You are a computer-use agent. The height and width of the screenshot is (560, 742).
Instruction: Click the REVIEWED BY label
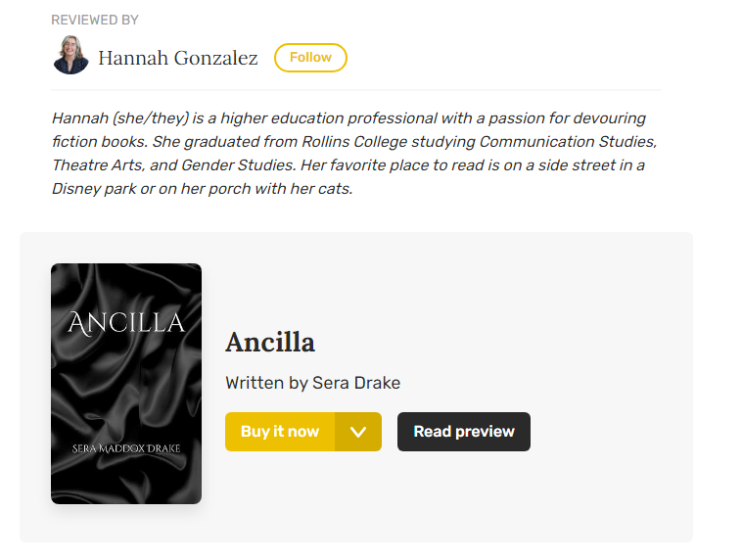pyautogui.click(x=95, y=20)
